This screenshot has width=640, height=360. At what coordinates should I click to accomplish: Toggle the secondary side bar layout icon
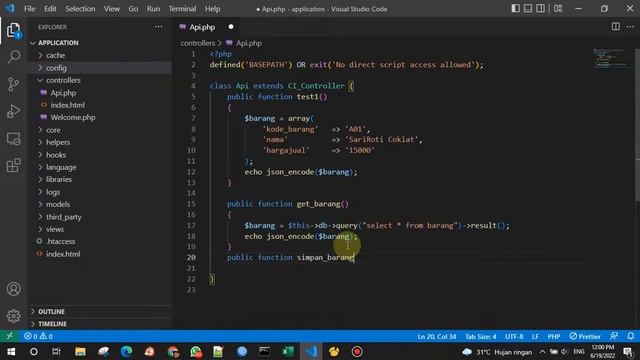point(540,8)
